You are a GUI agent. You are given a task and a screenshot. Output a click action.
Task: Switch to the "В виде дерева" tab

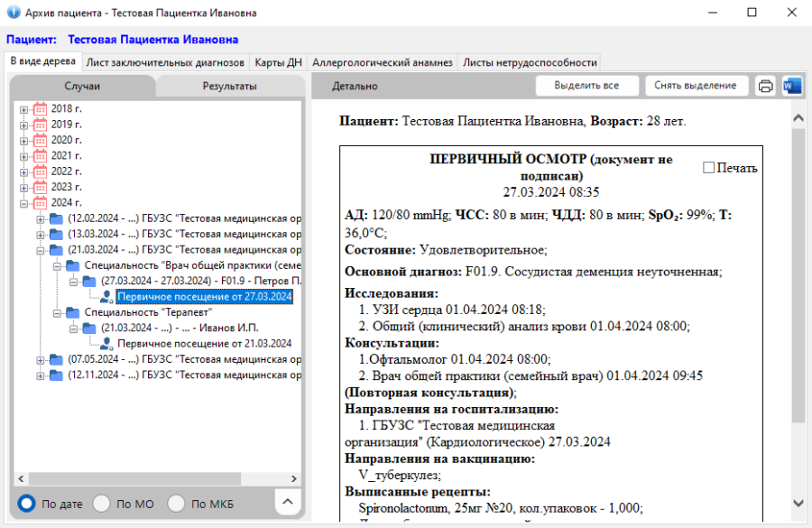point(43,61)
